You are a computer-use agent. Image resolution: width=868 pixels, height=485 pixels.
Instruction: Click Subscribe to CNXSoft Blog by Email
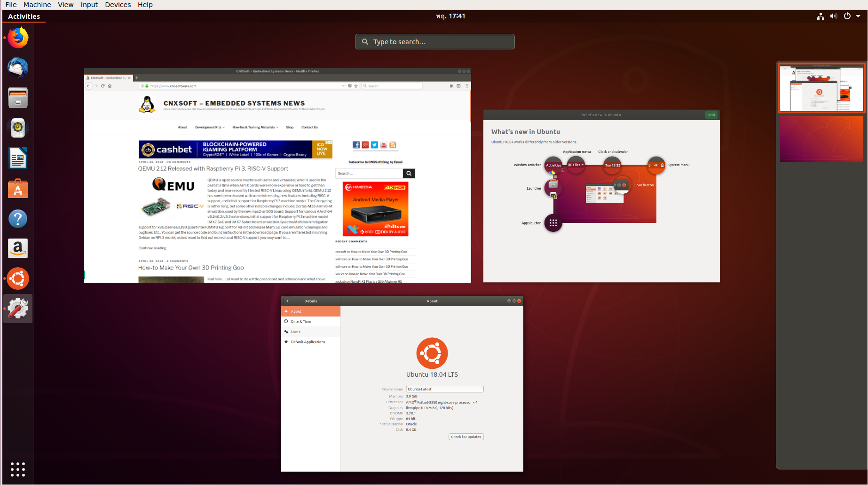pos(376,162)
